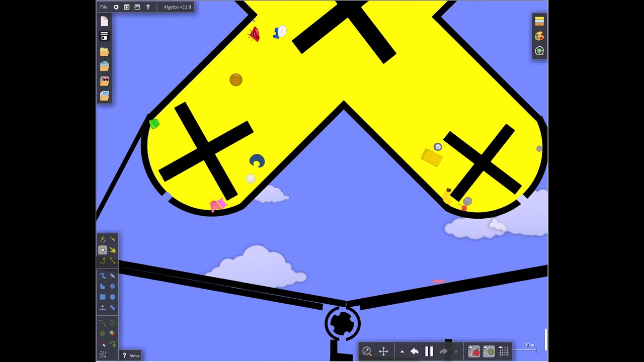Open the material layers panel icon

pos(539,21)
